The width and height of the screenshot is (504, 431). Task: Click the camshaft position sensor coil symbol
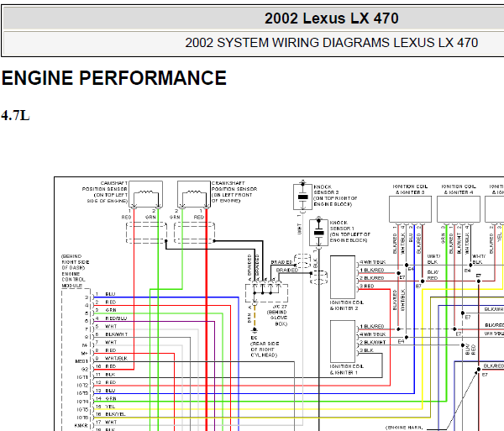click(x=145, y=194)
